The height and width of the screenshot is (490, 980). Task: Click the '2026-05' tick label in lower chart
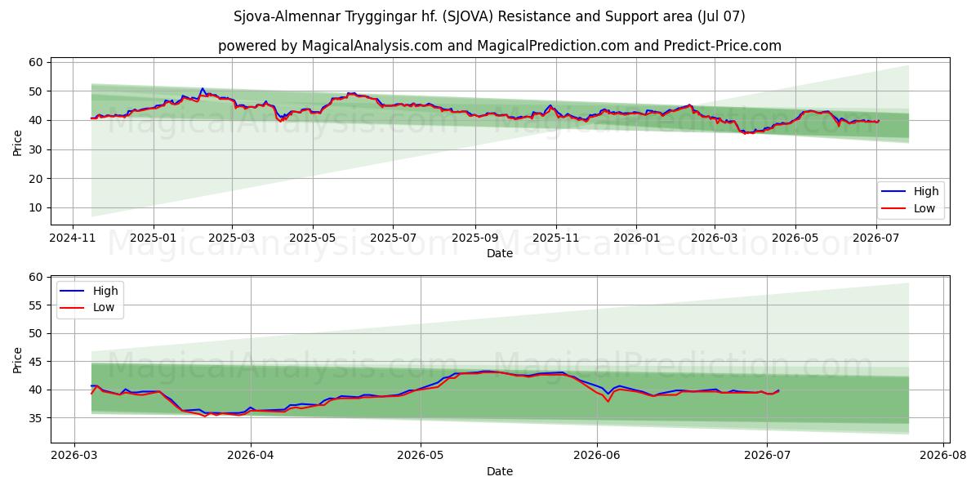click(421, 455)
